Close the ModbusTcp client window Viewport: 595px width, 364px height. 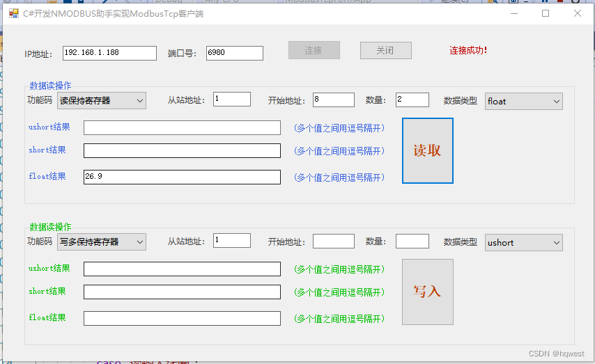tap(578, 14)
